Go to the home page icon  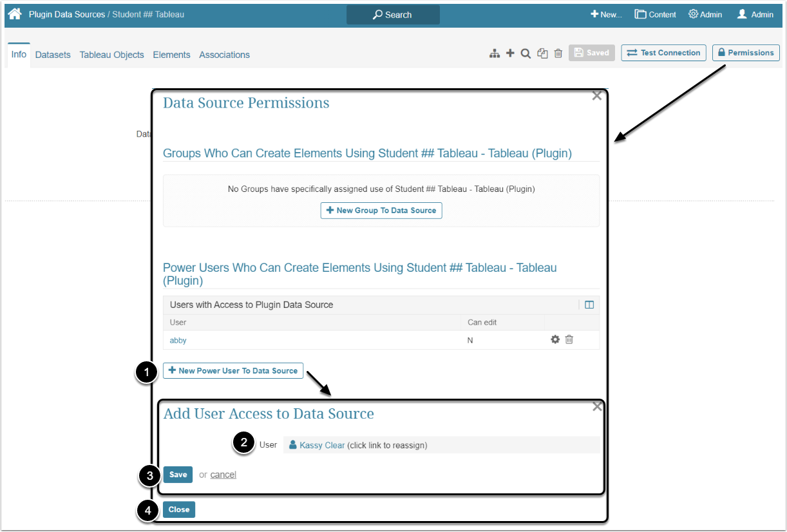tap(15, 14)
